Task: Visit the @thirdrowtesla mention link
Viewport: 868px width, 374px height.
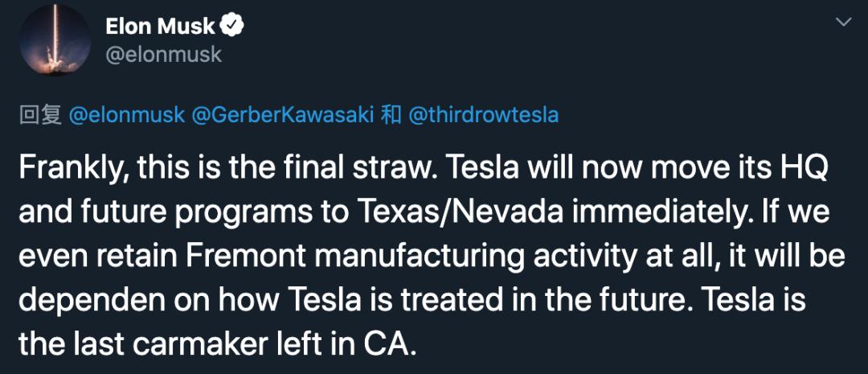Action: (483, 115)
